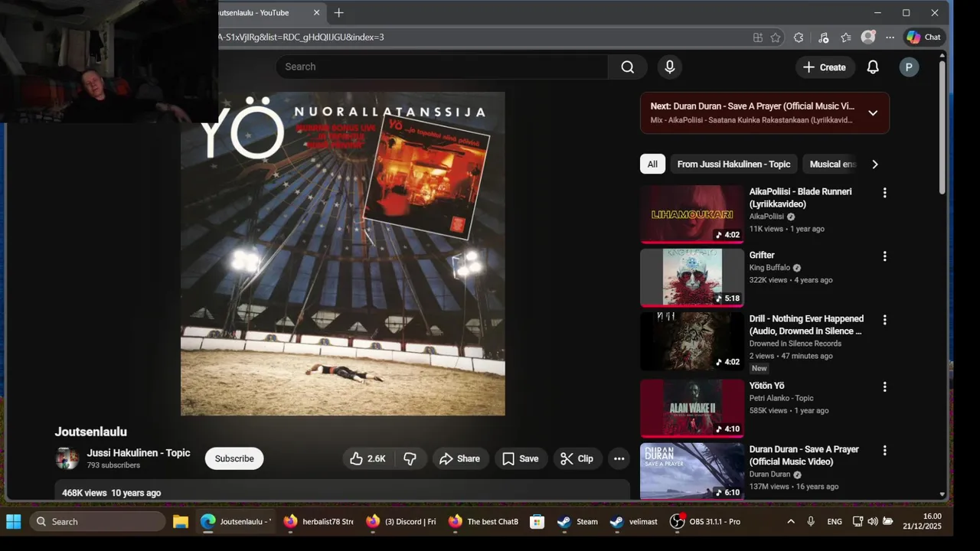Open more actions ellipsis under the video
The width and height of the screenshot is (980, 551).
[x=619, y=458]
